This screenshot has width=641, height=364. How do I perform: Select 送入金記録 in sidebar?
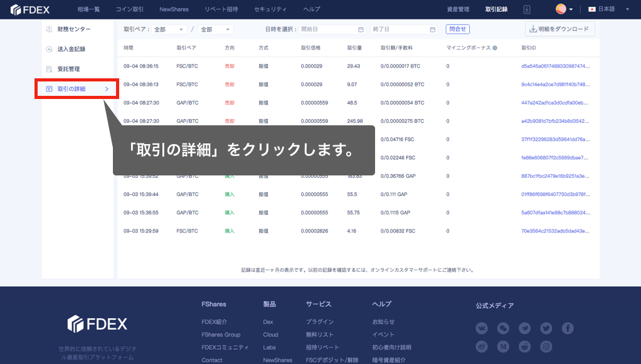pyautogui.click(x=72, y=49)
